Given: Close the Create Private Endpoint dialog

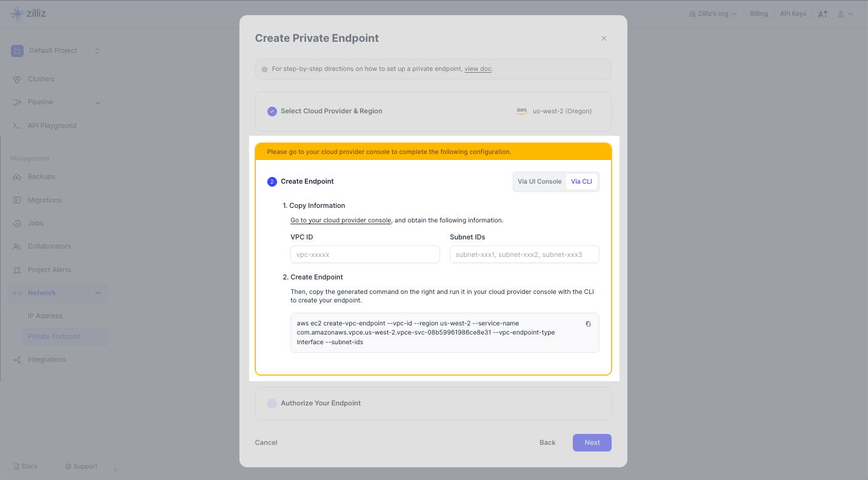Looking at the screenshot, I should [x=604, y=38].
